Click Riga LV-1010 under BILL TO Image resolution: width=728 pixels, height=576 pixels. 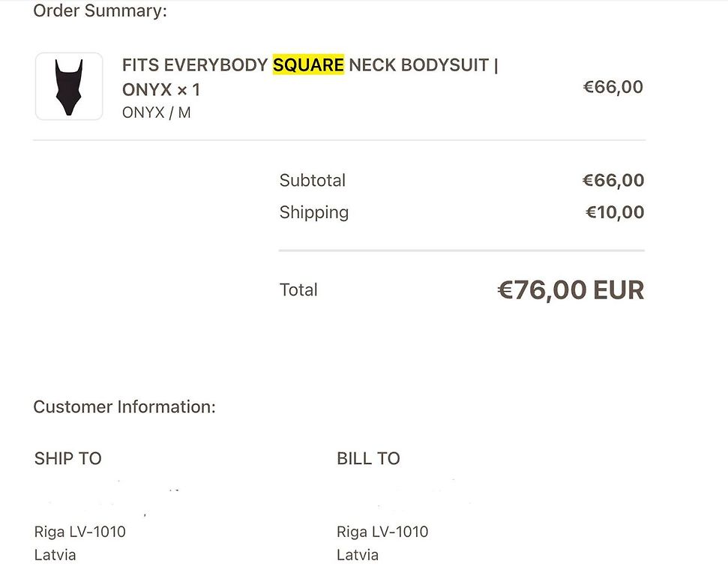(382, 532)
